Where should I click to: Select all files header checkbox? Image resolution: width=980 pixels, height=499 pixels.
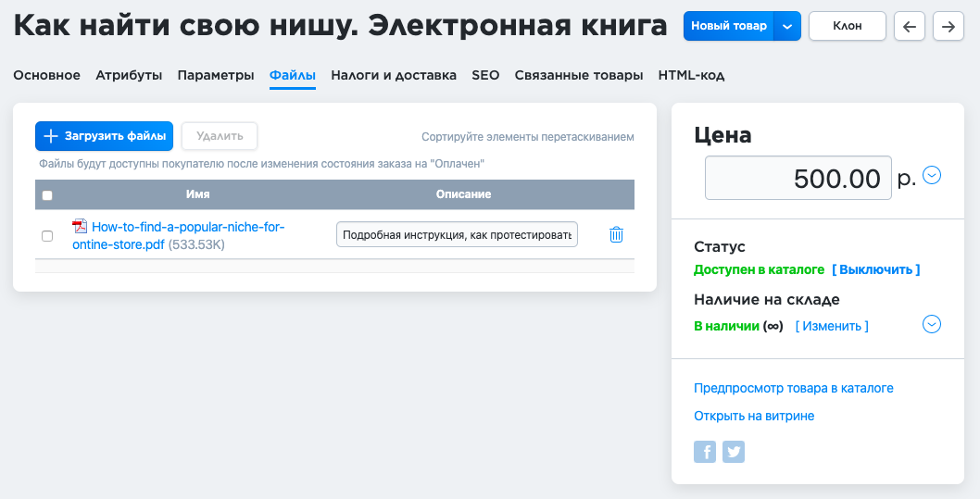click(x=47, y=195)
